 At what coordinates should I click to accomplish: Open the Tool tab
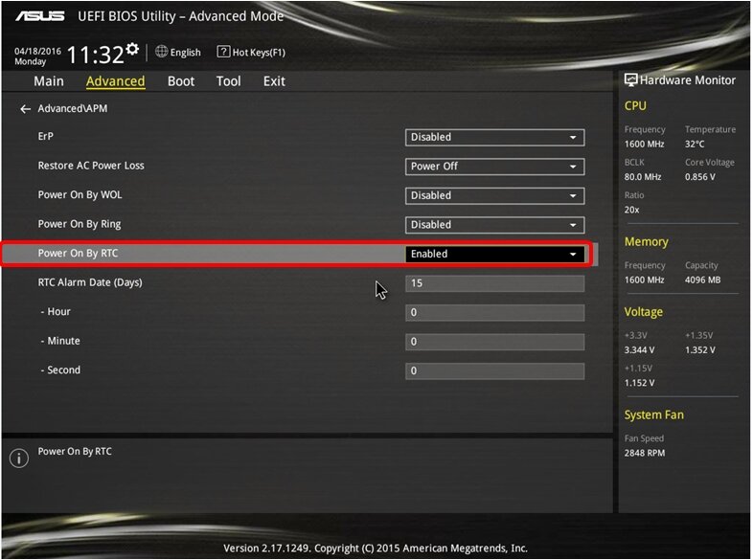[229, 81]
